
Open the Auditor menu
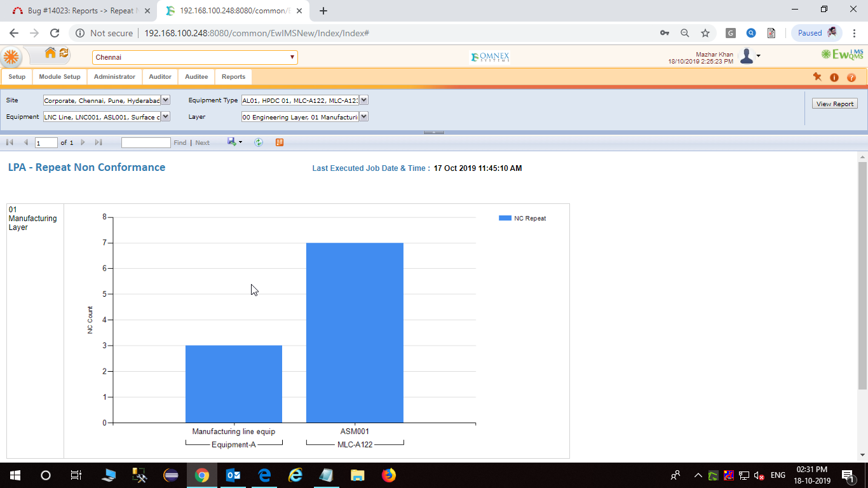(160, 77)
